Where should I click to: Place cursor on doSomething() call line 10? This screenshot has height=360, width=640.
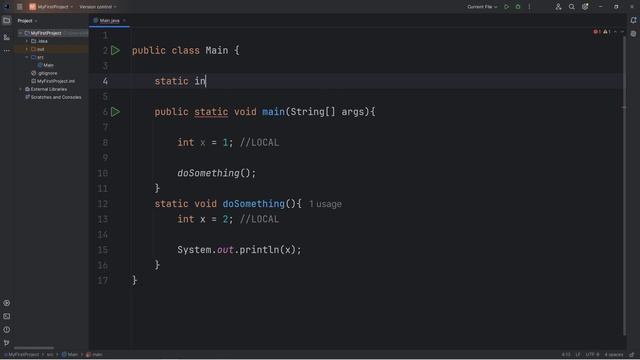pos(216,173)
